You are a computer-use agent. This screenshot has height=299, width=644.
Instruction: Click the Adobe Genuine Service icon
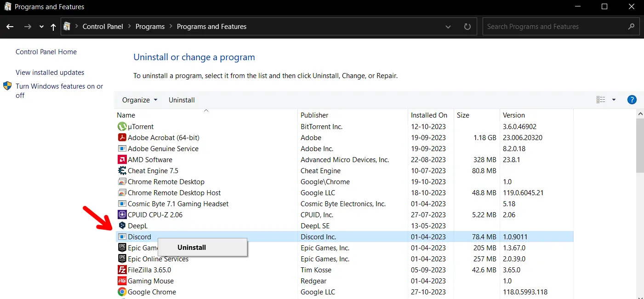[x=122, y=148]
